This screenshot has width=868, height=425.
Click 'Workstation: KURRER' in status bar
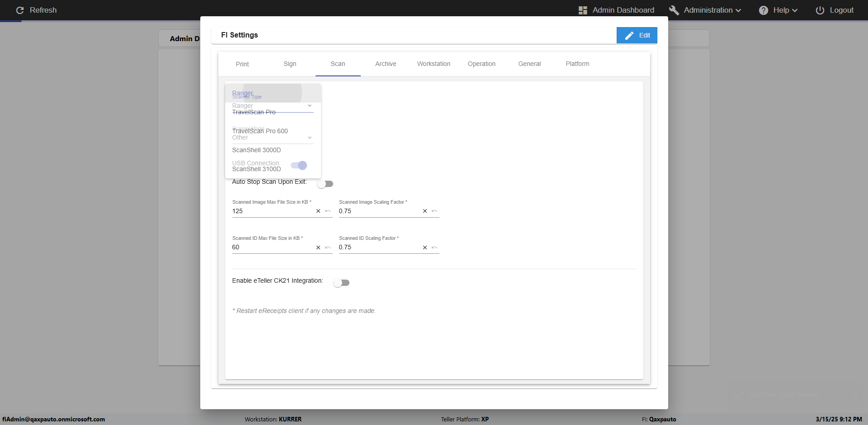(273, 419)
